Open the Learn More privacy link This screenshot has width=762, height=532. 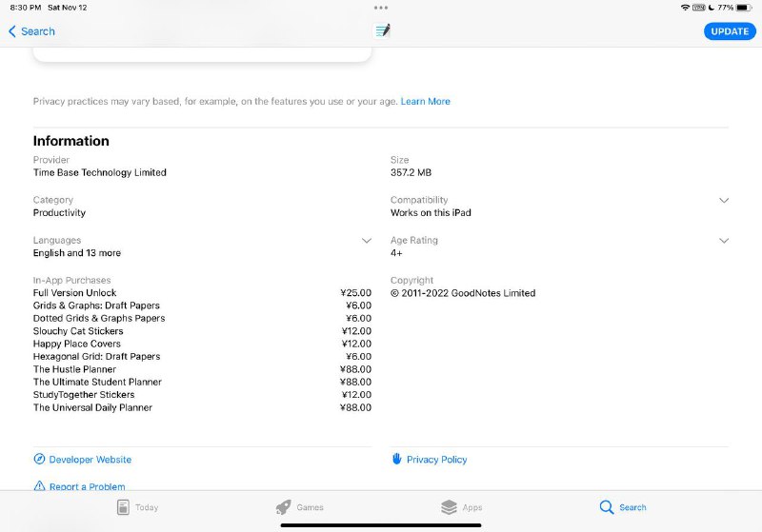[425, 102]
